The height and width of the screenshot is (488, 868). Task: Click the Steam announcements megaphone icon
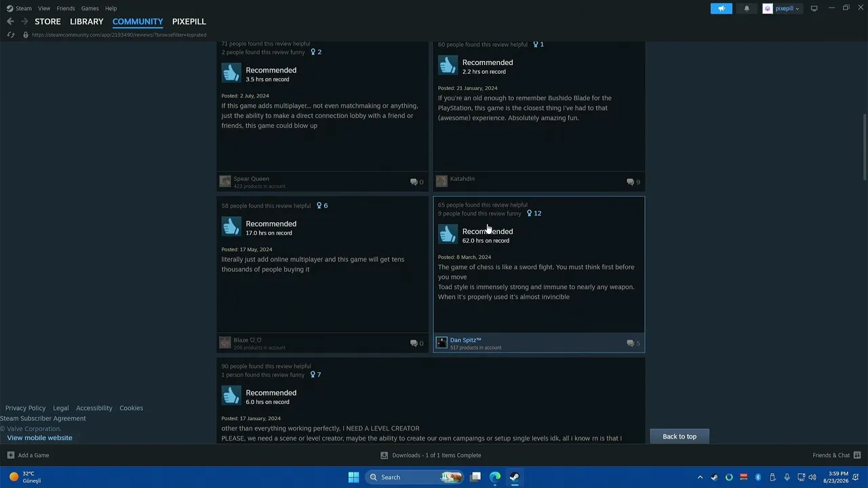(722, 8)
